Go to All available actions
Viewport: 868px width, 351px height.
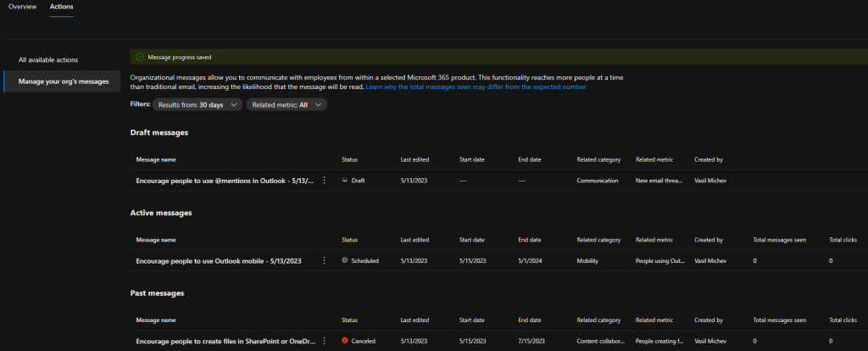[48, 59]
